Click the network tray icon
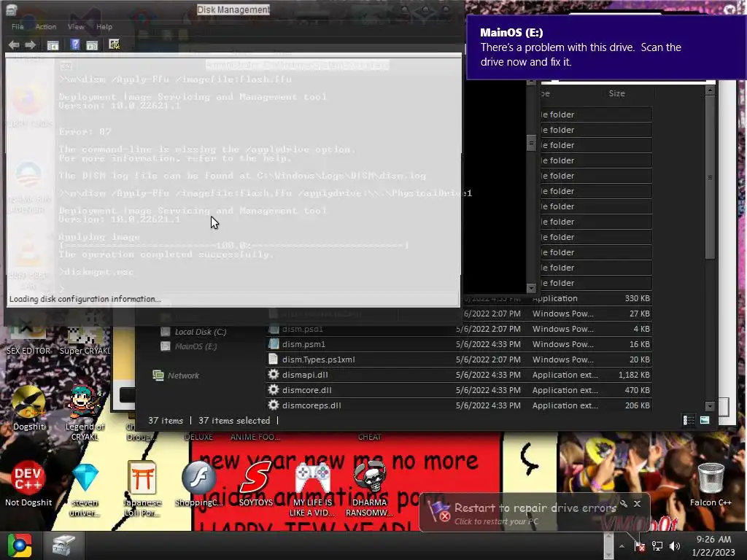This screenshot has width=747, height=560. tap(657, 546)
